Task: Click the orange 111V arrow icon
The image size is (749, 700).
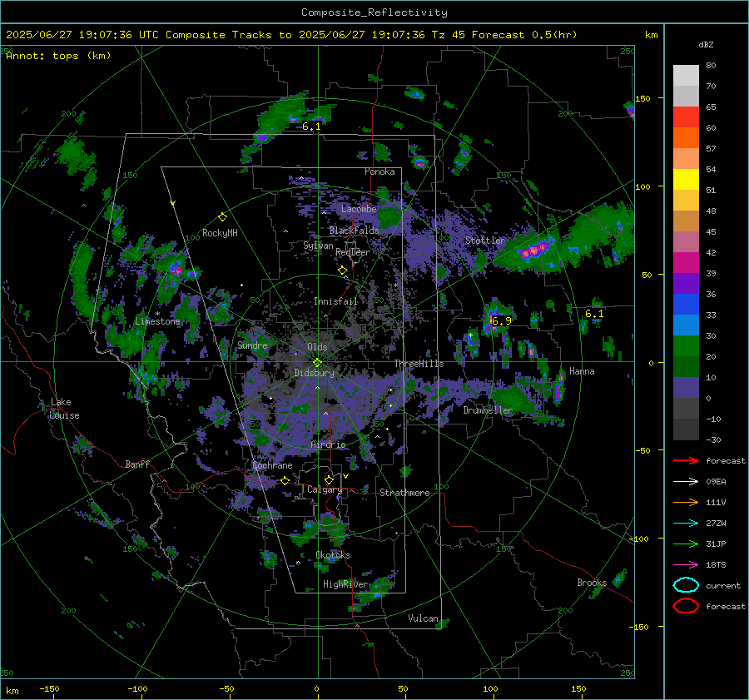Action: click(x=686, y=502)
